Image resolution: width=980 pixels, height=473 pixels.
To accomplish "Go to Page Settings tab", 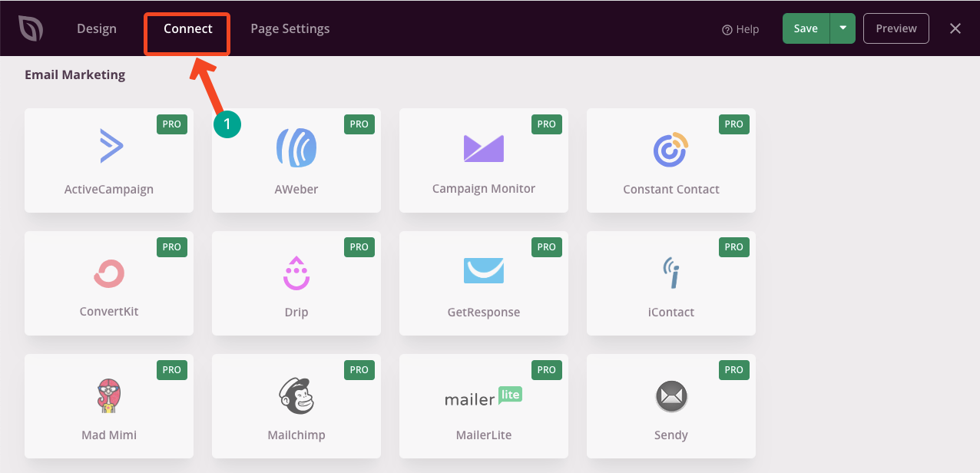I will click(290, 28).
